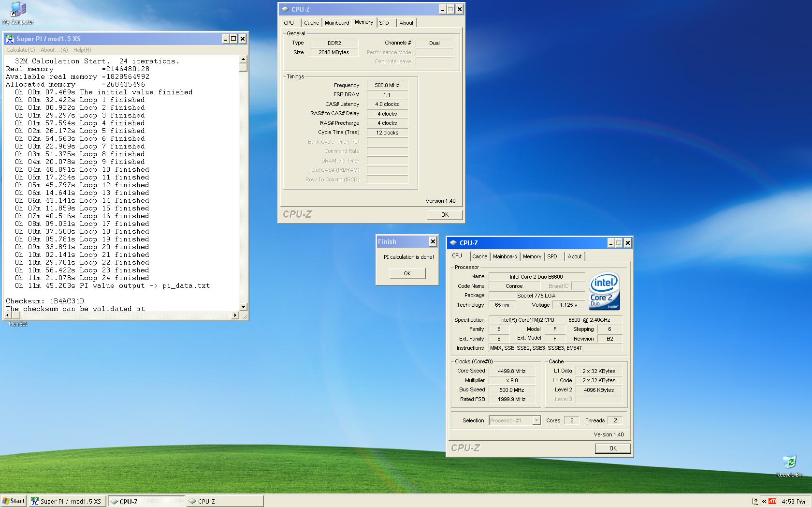Click the Super PI title bar icon
The width and height of the screenshot is (812, 508).
[10, 39]
